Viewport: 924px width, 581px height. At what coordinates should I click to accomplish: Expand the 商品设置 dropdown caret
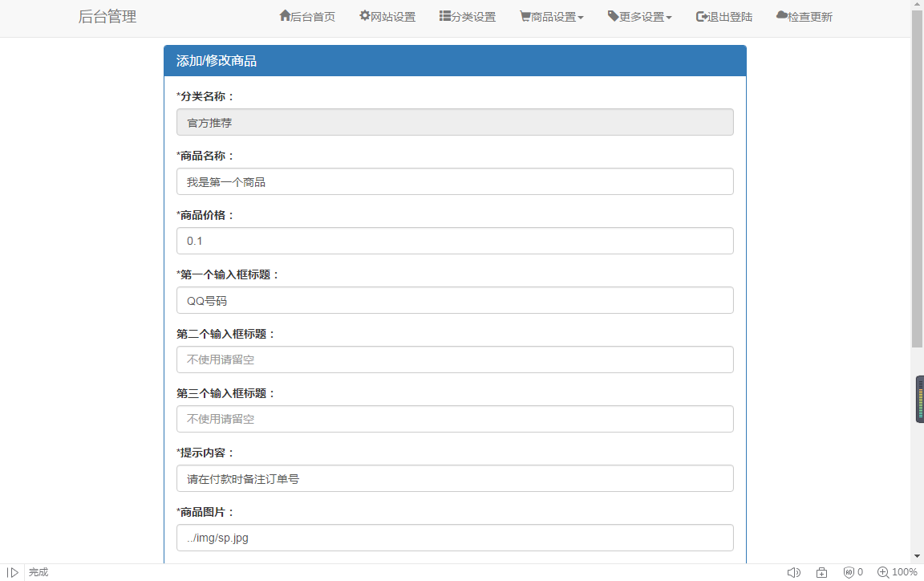[581, 18]
